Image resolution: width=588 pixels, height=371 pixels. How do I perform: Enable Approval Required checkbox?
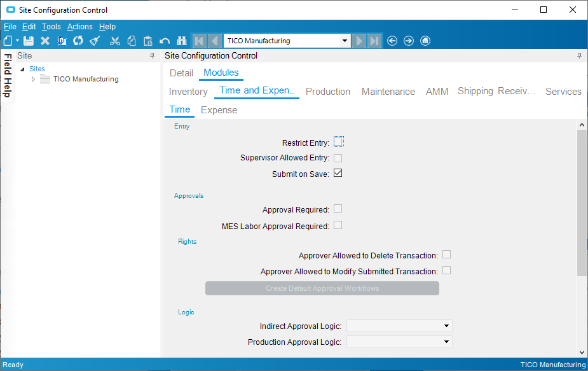[338, 208]
